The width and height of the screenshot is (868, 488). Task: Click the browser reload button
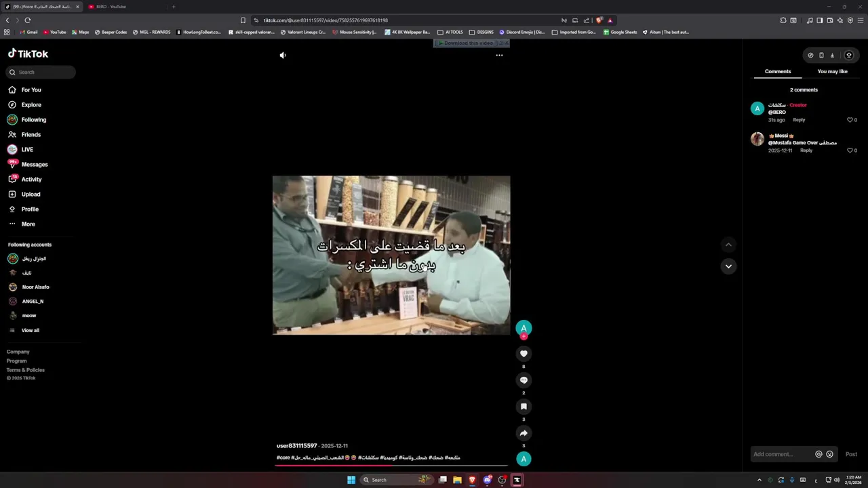coord(27,20)
